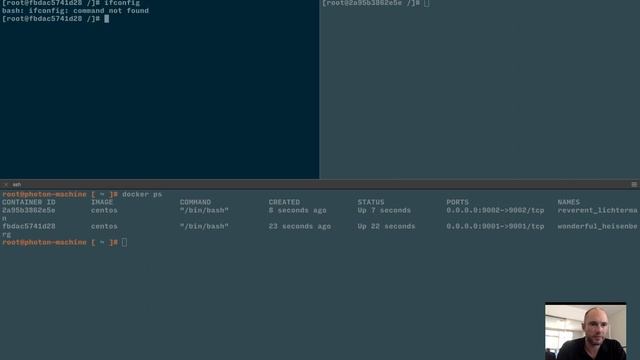
Task: Click the "docker ps" command text
Action: coord(142,194)
